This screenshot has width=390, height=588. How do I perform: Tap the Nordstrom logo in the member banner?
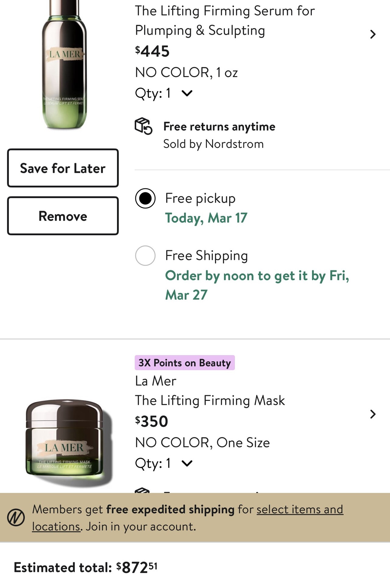click(x=16, y=517)
